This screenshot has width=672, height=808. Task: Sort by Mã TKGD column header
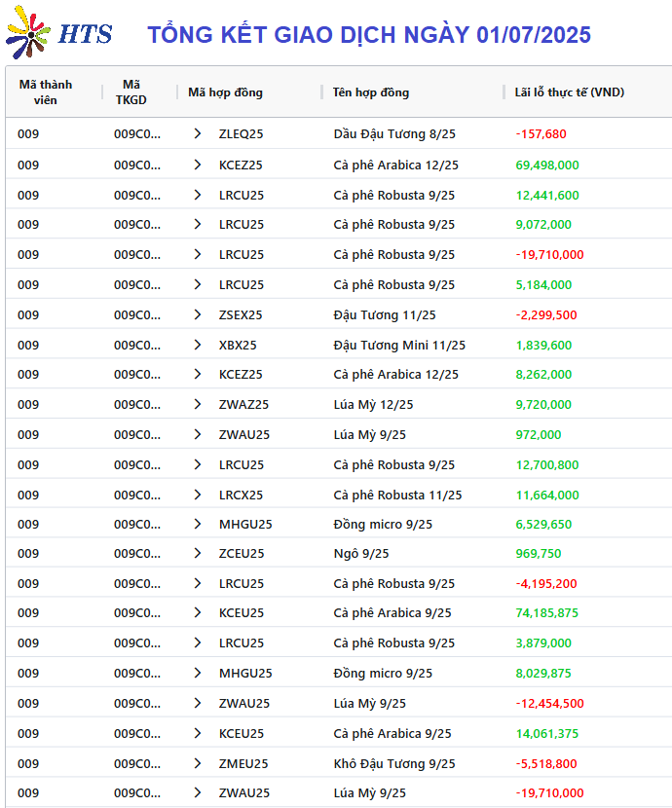pyautogui.click(x=131, y=92)
